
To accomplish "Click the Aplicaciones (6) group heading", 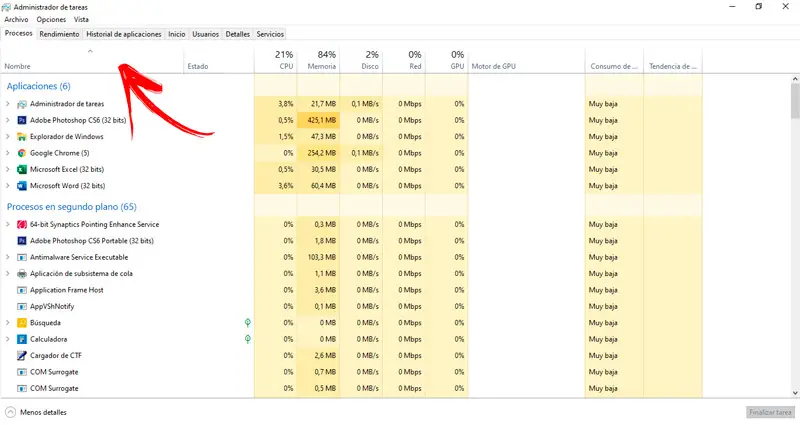I will pos(38,86).
